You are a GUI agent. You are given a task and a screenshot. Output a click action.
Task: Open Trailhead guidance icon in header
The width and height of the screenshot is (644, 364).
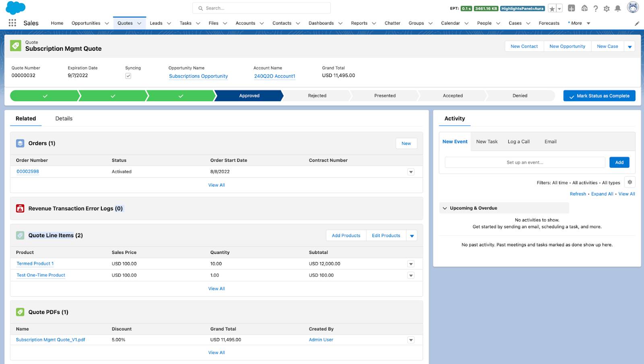tap(584, 8)
